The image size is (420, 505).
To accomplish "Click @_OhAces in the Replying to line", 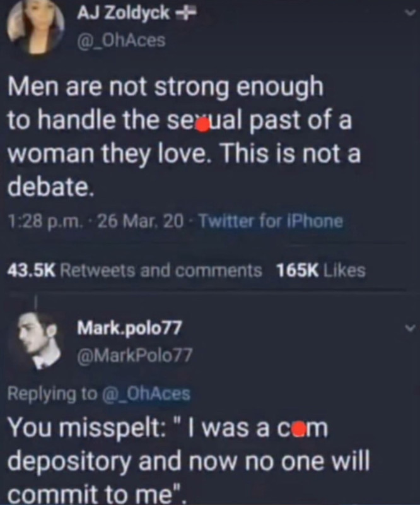I will click(146, 394).
